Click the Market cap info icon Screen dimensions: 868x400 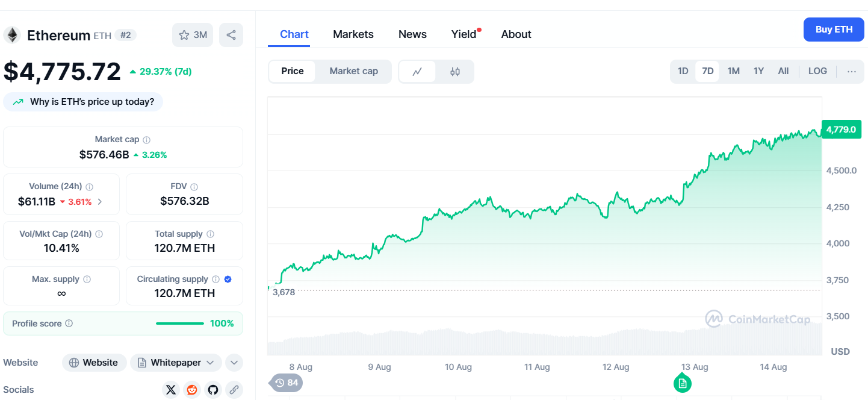coord(146,140)
